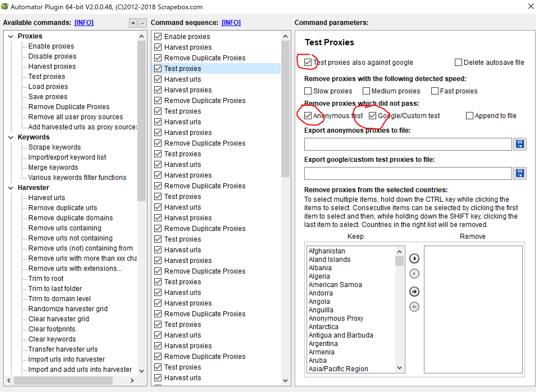Move all countries to the Remove list
The width and height of the screenshot is (536, 392).
(x=414, y=292)
